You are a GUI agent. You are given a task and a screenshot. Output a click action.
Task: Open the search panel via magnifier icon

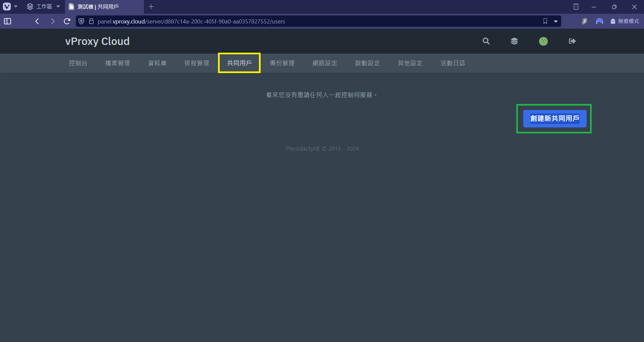click(486, 41)
